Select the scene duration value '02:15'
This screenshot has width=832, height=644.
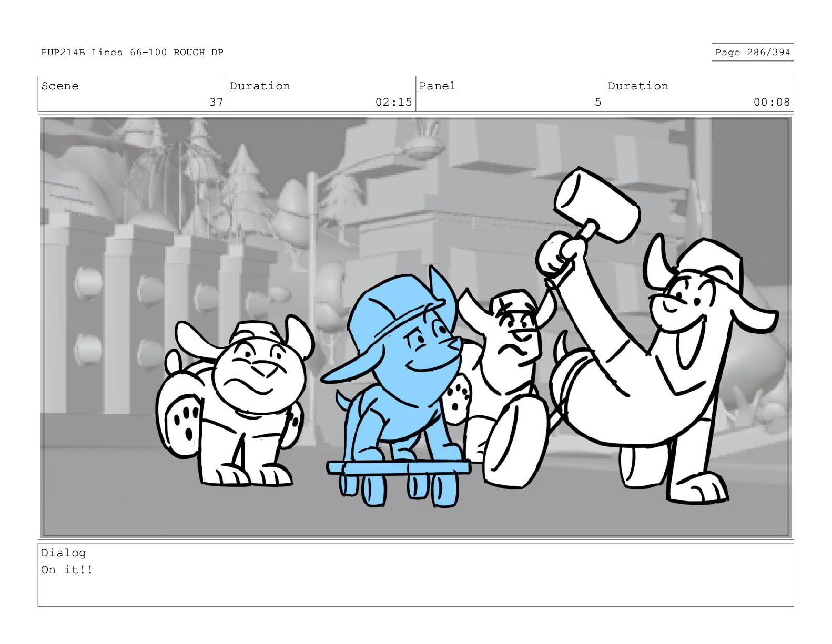pos(393,102)
